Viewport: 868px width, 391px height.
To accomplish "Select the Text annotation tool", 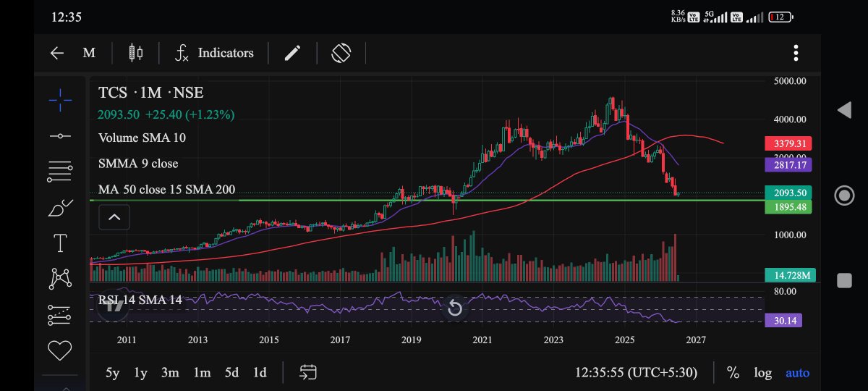I will [x=60, y=243].
